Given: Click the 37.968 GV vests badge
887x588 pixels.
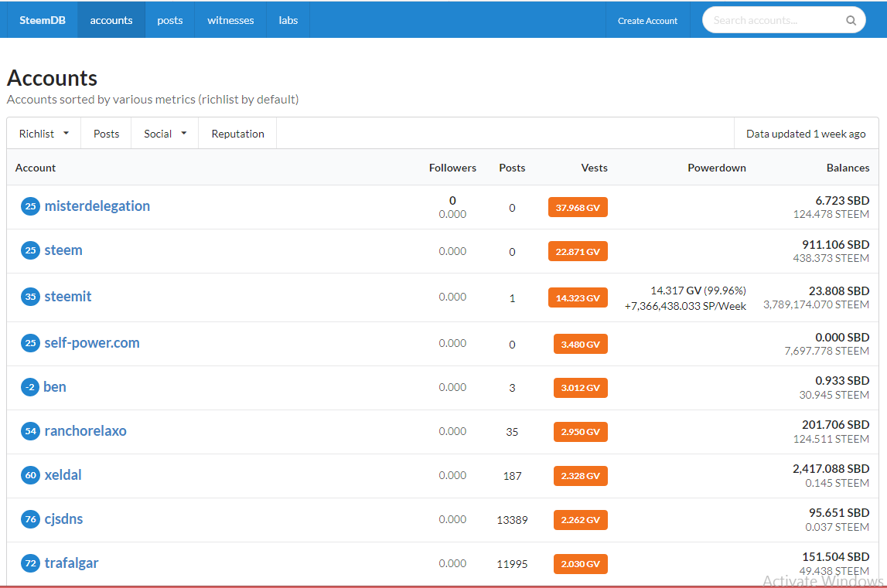Looking at the screenshot, I should pyautogui.click(x=578, y=208).
